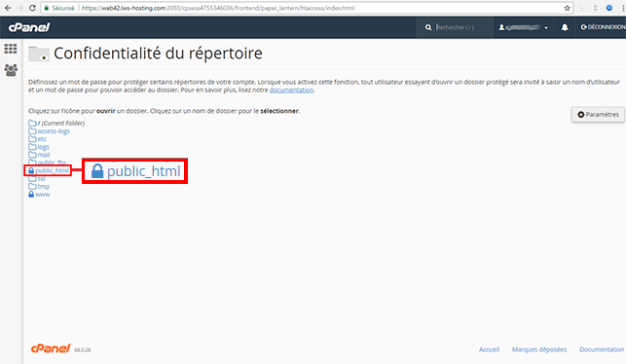626x364 pixels.
Task: Open the mail folder icon
Action: point(32,155)
